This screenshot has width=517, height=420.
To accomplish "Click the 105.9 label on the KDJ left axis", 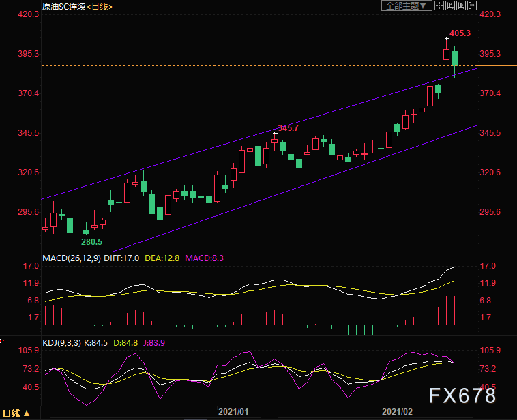I will tap(29, 350).
